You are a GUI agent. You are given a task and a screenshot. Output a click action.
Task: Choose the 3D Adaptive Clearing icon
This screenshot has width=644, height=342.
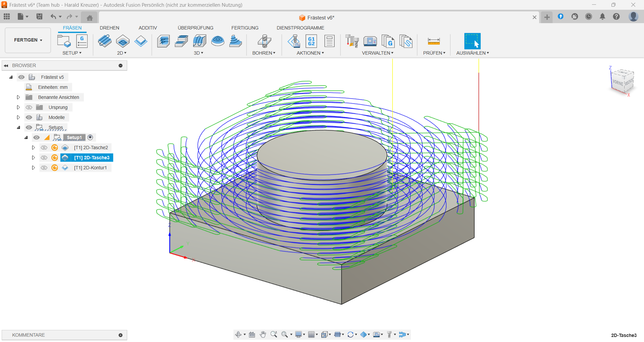[x=163, y=41]
